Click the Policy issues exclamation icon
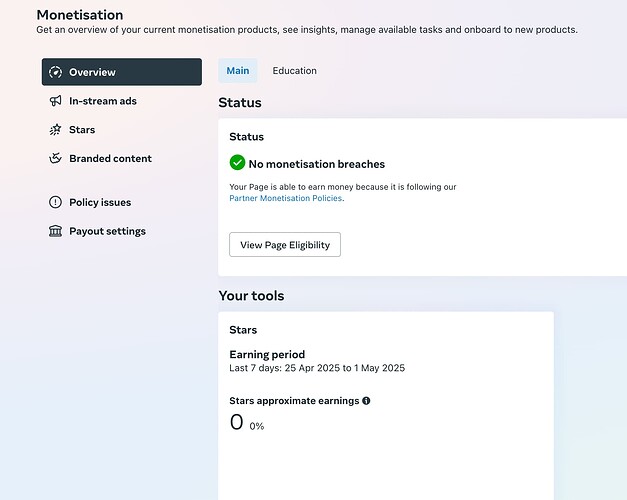The height and width of the screenshot is (500, 627). [x=55, y=202]
